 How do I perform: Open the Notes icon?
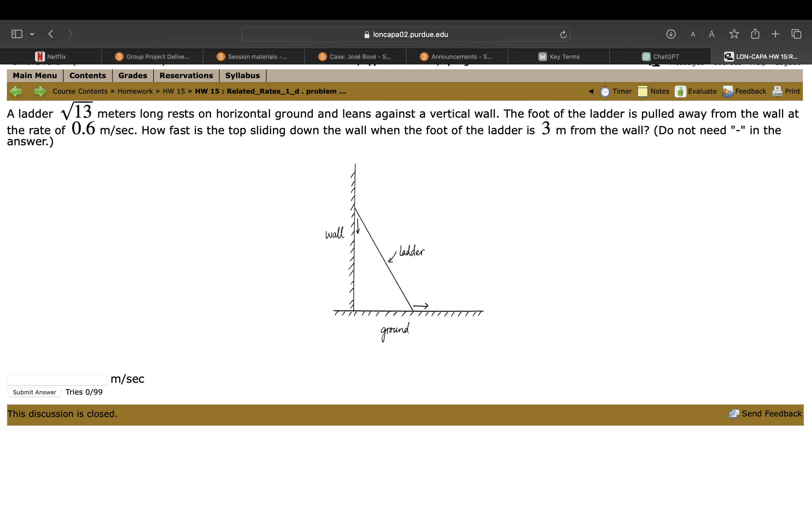(x=643, y=91)
